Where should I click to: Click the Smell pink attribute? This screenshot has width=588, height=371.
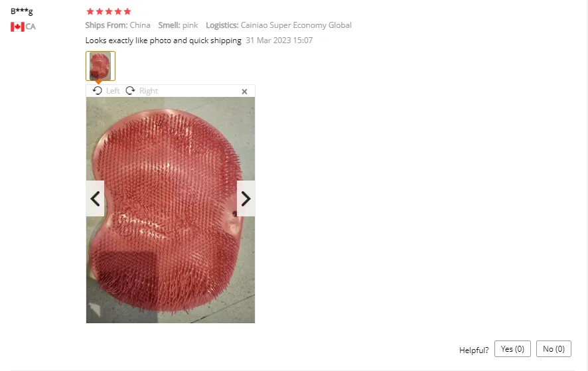click(x=178, y=25)
